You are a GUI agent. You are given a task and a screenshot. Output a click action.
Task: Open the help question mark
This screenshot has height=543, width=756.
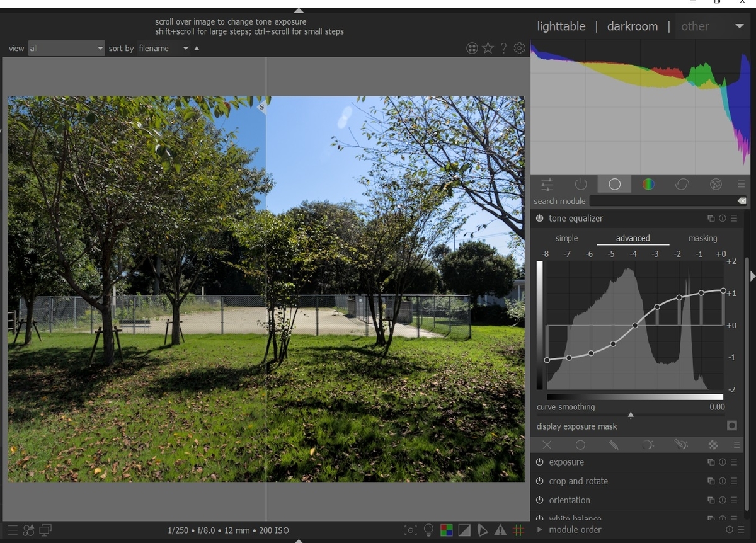(503, 49)
